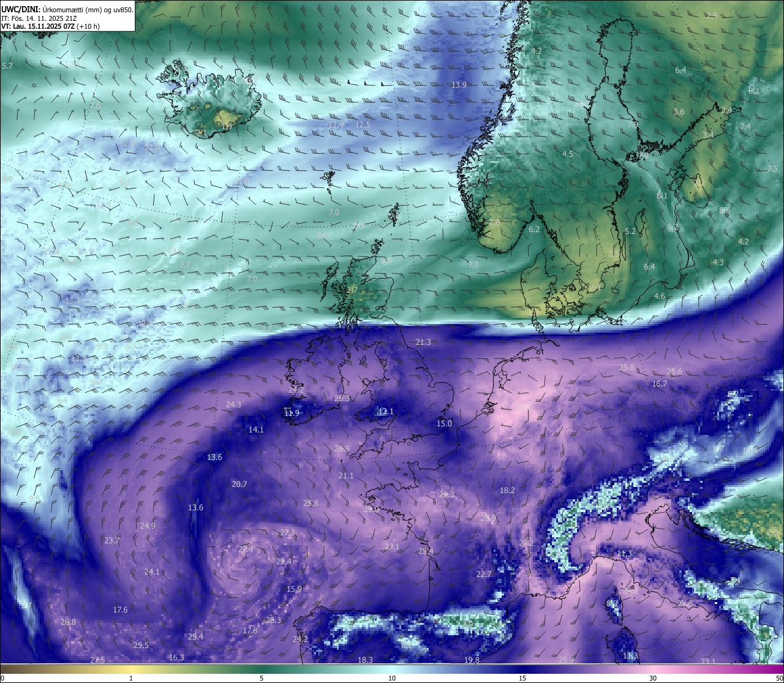Screen dimensions: 784x683
Task: Click the valid time line 'VT: Lau. 15.11.2025 07Z'
Action: point(38,26)
